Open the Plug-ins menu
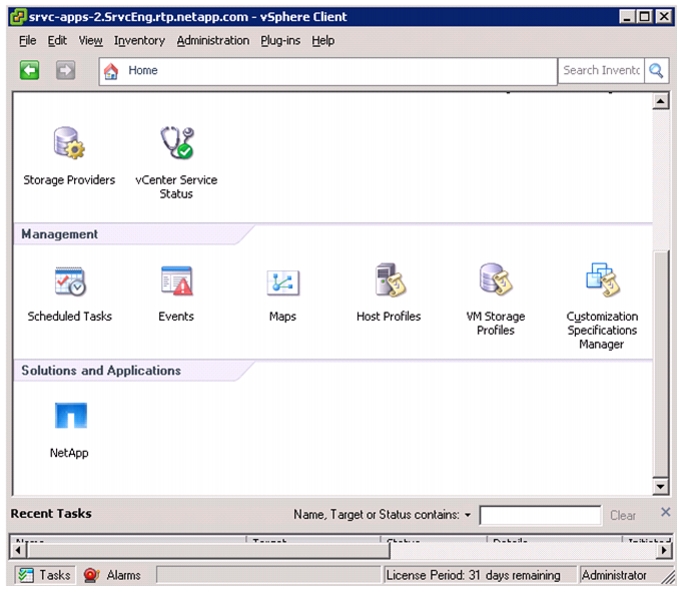Viewport: 679px width, 610px height. [280, 40]
